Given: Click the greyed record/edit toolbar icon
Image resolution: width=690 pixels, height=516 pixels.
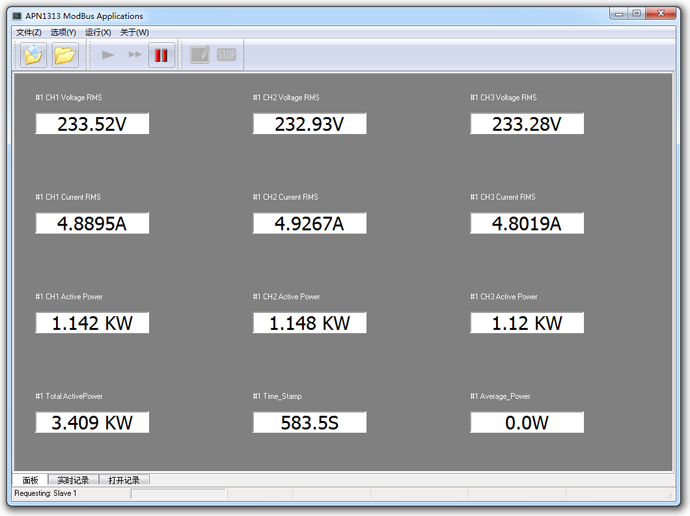Looking at the screenshot, I should pyautogui.click(x=200, y=55).
